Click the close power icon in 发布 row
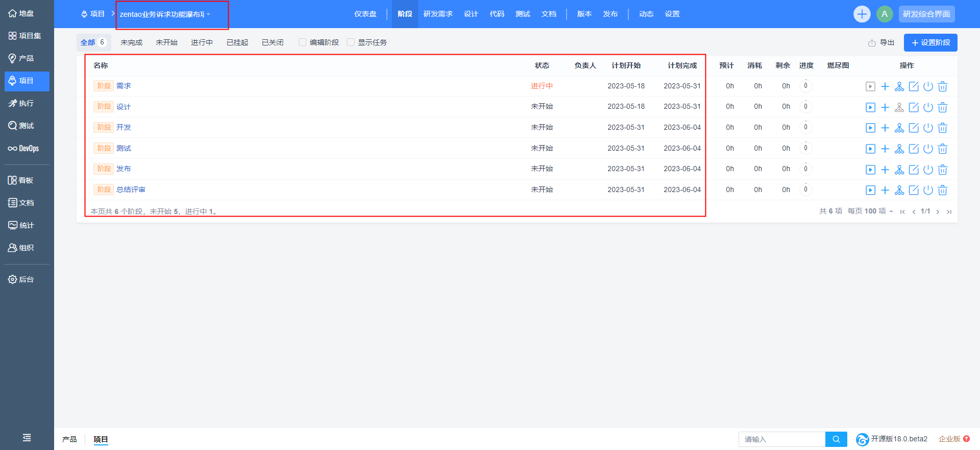980x450 pixels. pos(928,170)
